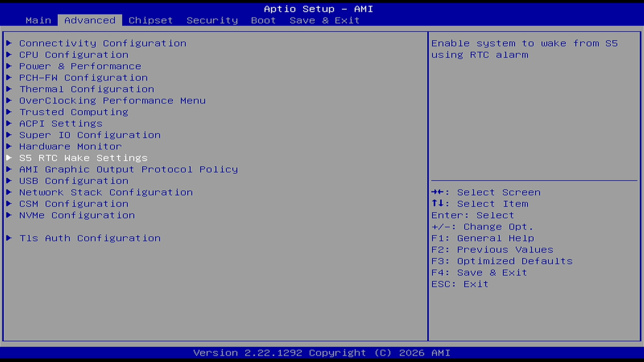Image resolution: width=644 pixels, height=362 pixels.
Task: Click arrow beside Thermal Configuration
Action: [x=9, y=89]
